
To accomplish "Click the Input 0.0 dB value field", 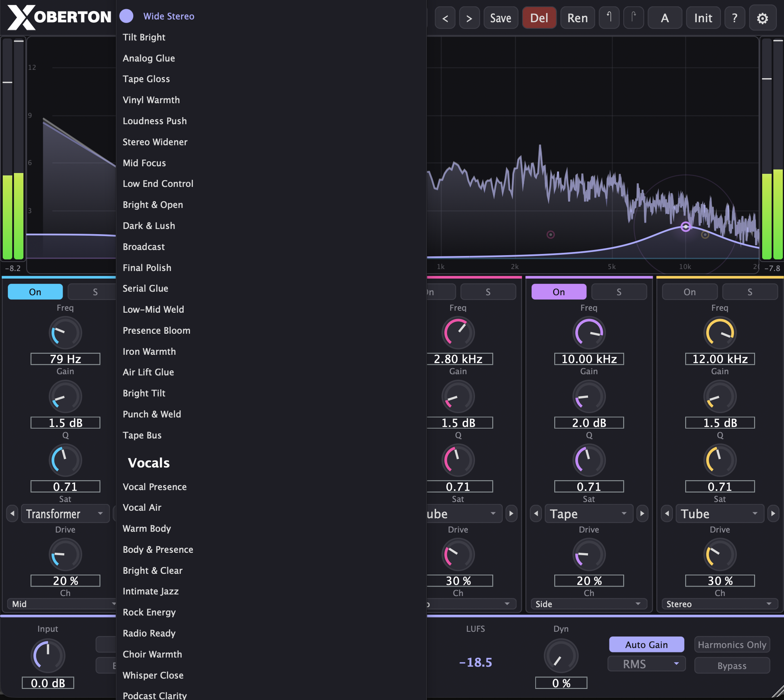I will [x=48, y=683].
